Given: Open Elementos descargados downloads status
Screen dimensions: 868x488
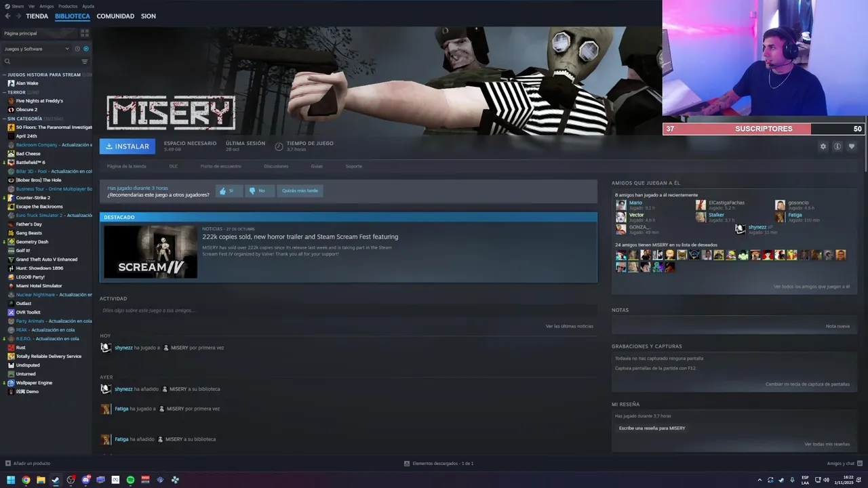Looking at the screenshot, I should coord(439,464).
